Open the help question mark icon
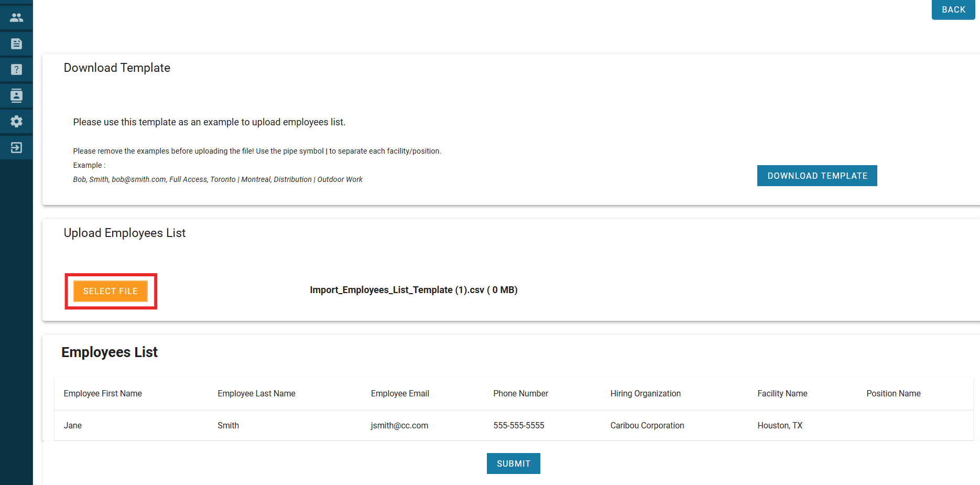980x485 pixels. tap(16, 70)
